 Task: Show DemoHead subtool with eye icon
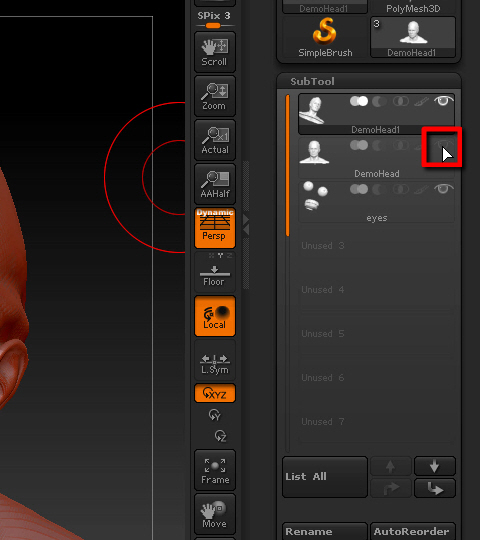point(444,145)
